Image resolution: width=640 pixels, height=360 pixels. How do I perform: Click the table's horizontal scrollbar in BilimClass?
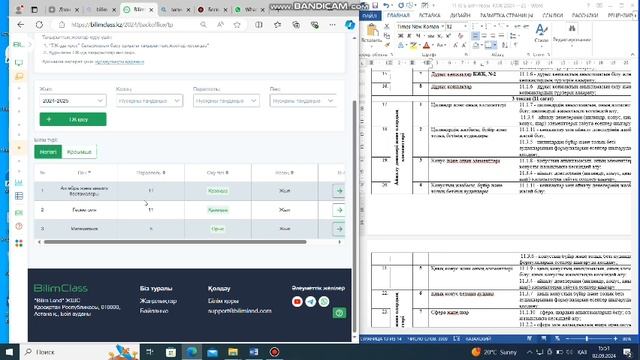click(x=175, y=242)
